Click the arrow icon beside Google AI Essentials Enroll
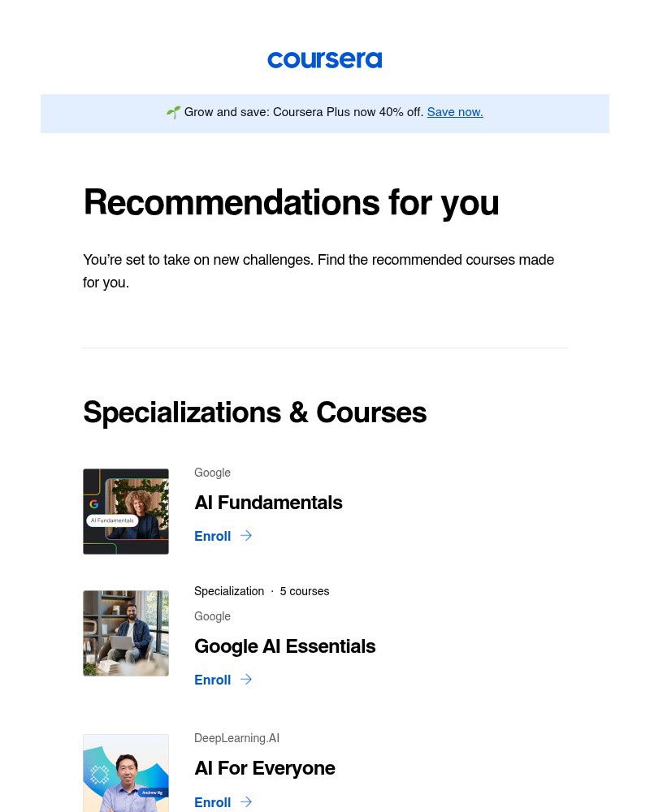 245,680
